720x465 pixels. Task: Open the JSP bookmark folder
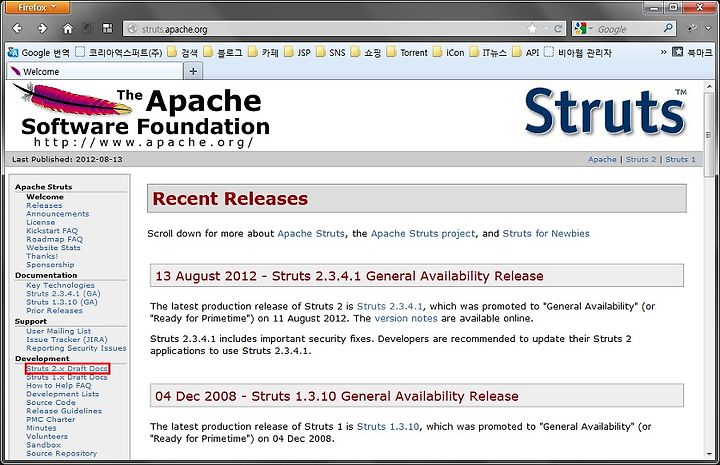297,52
